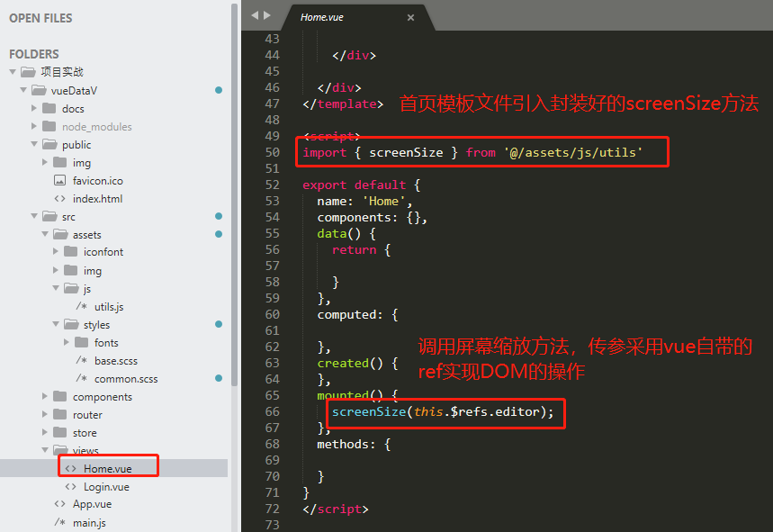Click the sidebar vertical scrollbar
Screen dimensions: 773x532
pos(234,194)
